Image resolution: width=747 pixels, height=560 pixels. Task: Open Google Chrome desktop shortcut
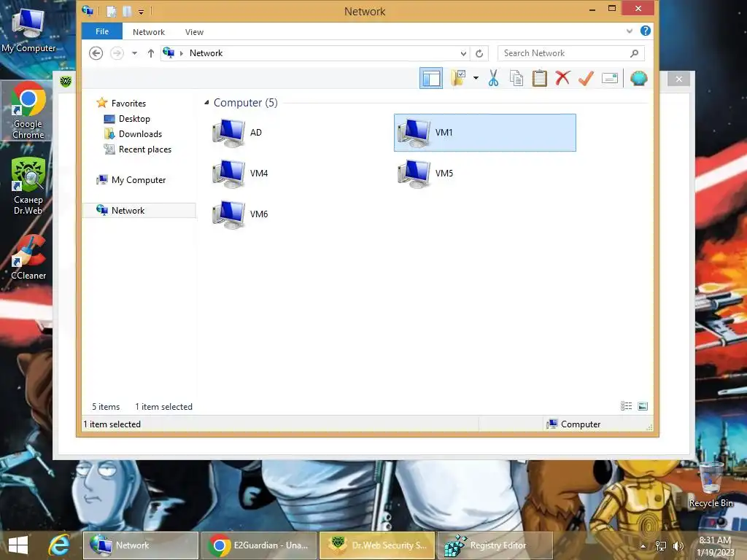tap(28, 111)
